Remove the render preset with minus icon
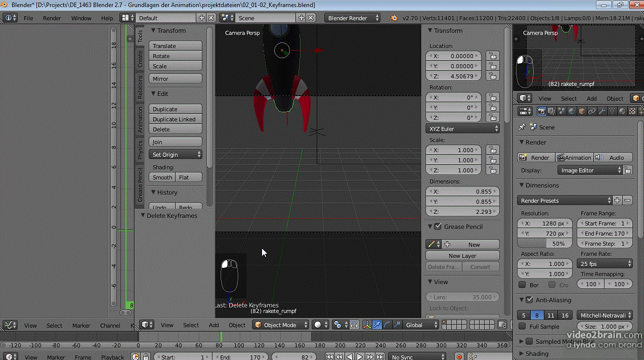The width and height of the screenshot is (644, 360). pyautogui.click(x=627, y=200)
